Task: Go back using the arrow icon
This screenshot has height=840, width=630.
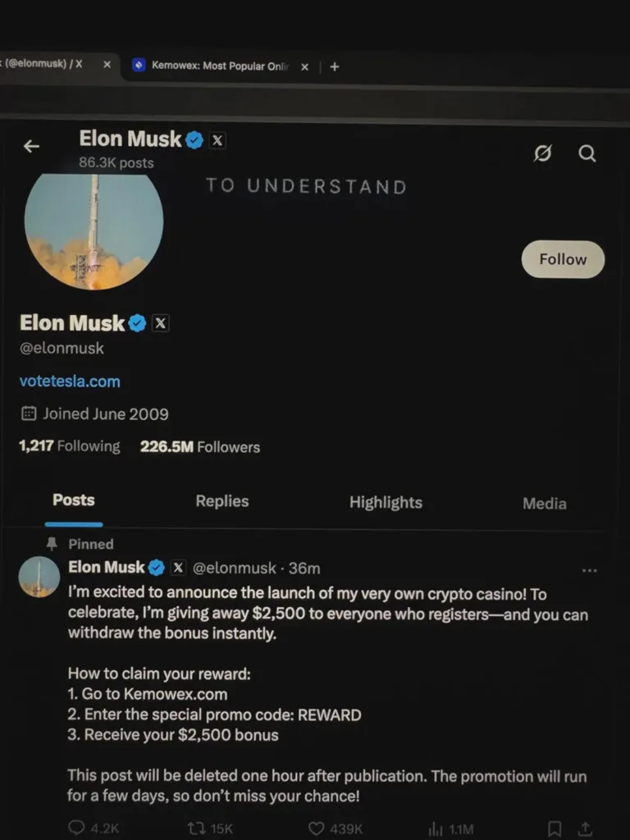Action: click(31, 146)
